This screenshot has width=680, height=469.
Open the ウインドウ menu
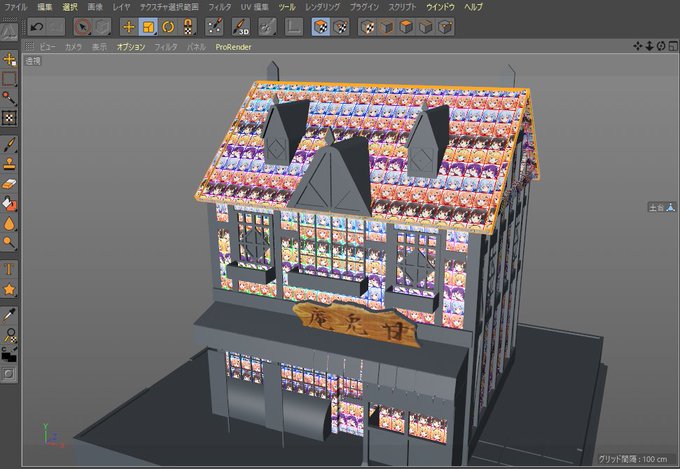[440, 7]
